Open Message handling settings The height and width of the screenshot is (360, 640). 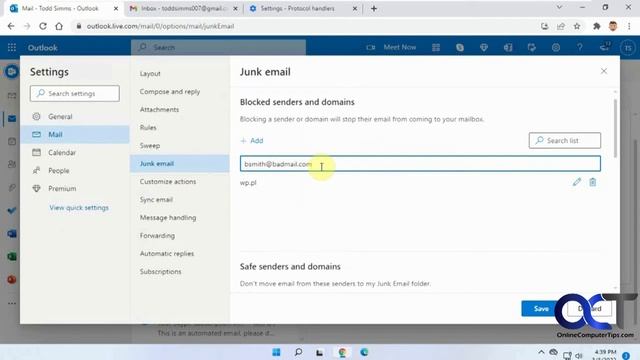(180, 218)
